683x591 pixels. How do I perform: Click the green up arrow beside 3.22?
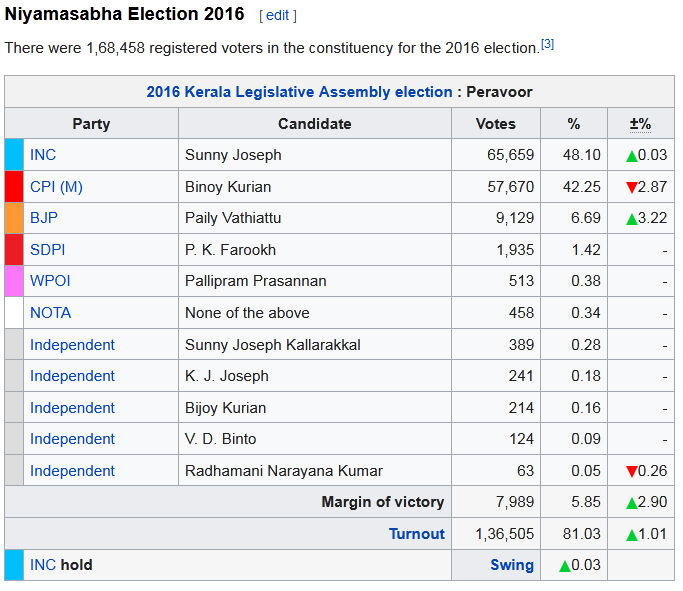pos(632,219)
